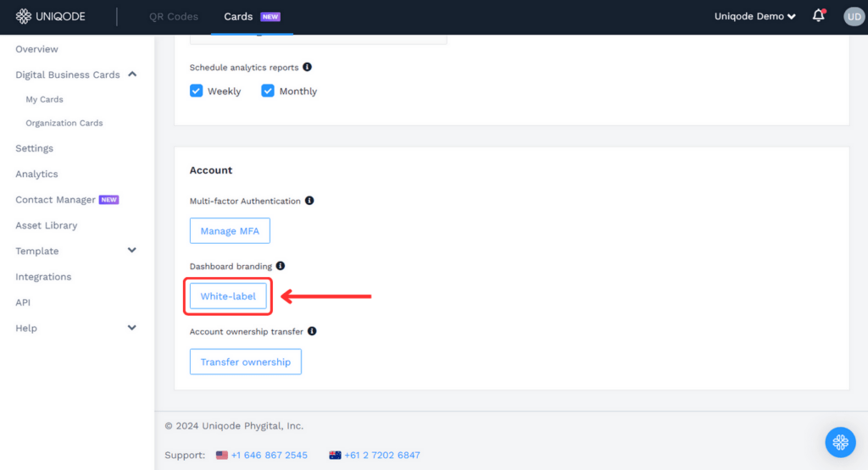Open Asset Library in the sidebar
This screenshot has width=868, height=470.
tap(47, 225)
